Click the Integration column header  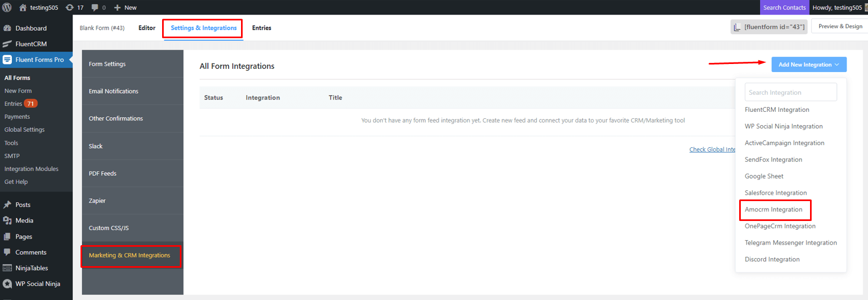[262, 98]
